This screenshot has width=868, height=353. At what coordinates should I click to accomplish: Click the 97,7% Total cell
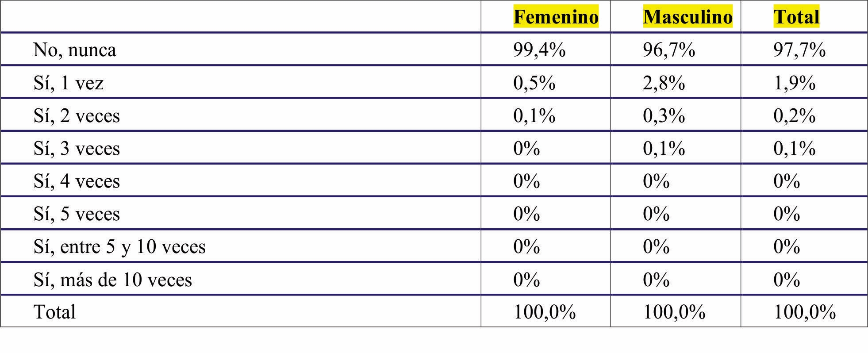(x=799, y=50)
